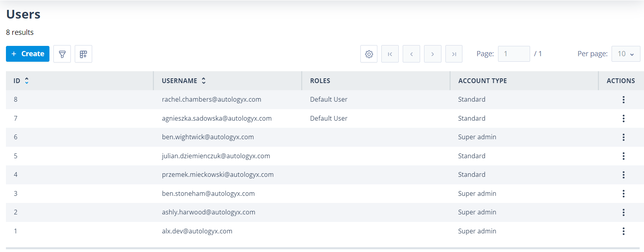644x252 pixels.
Task: Open actions menu for przemek.mieckowski row
Action: click(x=623, y=175)
